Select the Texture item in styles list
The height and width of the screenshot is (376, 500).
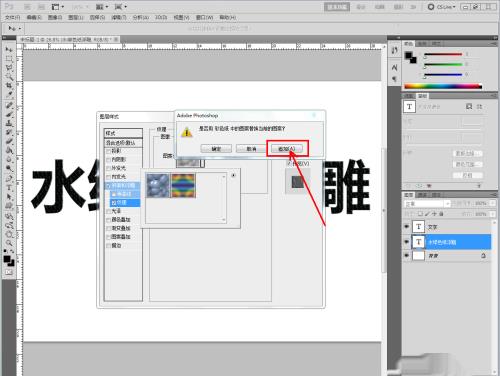[x=122, y=202]
